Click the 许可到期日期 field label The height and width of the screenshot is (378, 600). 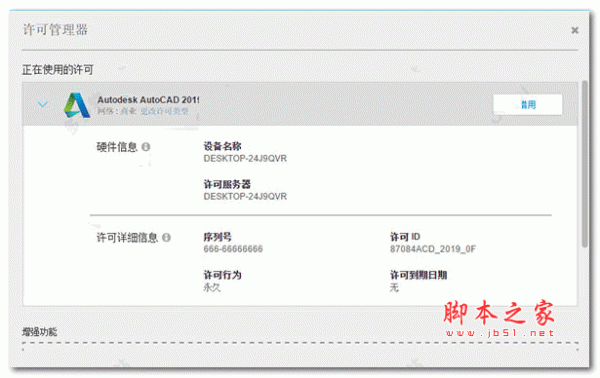tap(418, 275)
